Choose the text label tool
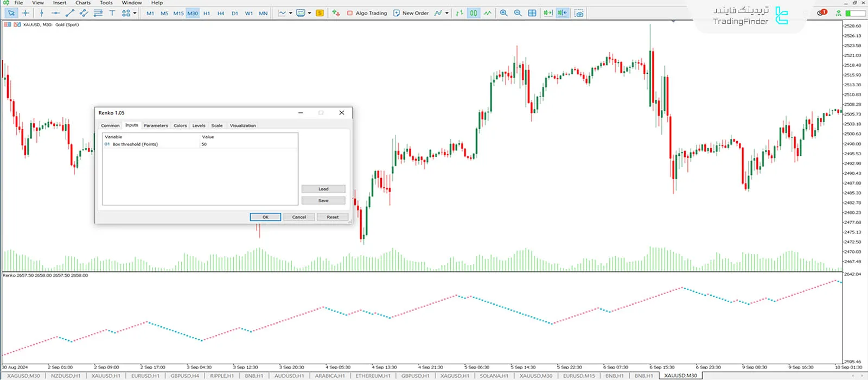 tap(112, 13)
